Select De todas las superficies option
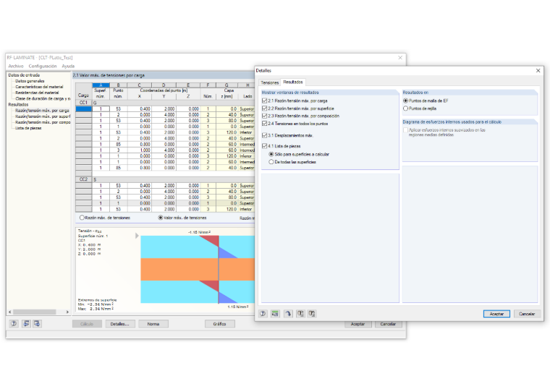Viewport: 550px width, 392px height. click(x=271, y=162)
